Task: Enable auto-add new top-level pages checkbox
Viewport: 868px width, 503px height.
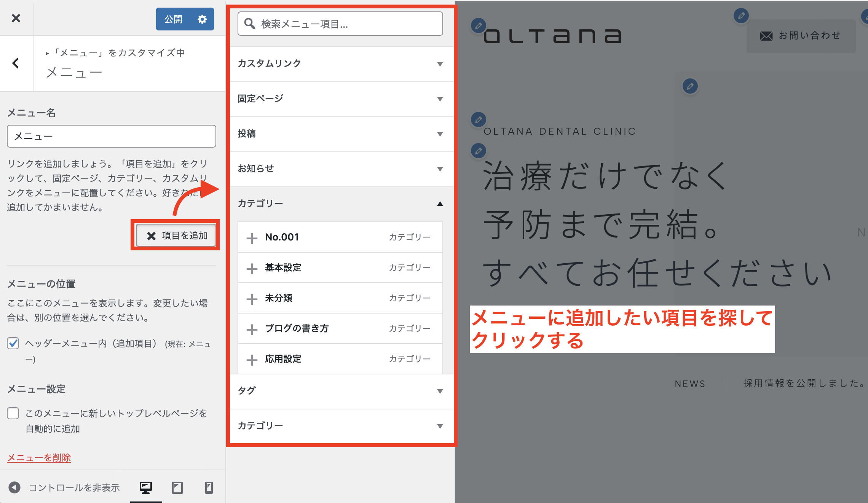Action: [x=13, y=413]
